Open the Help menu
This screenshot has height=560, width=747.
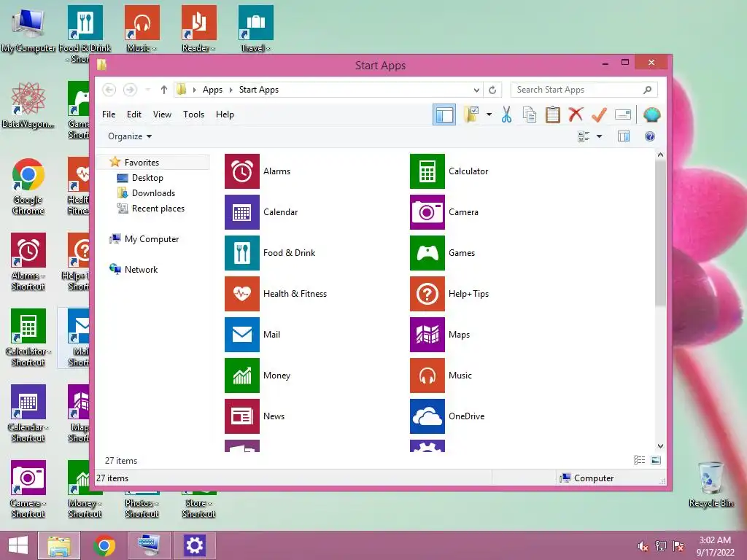click(225, 114)
